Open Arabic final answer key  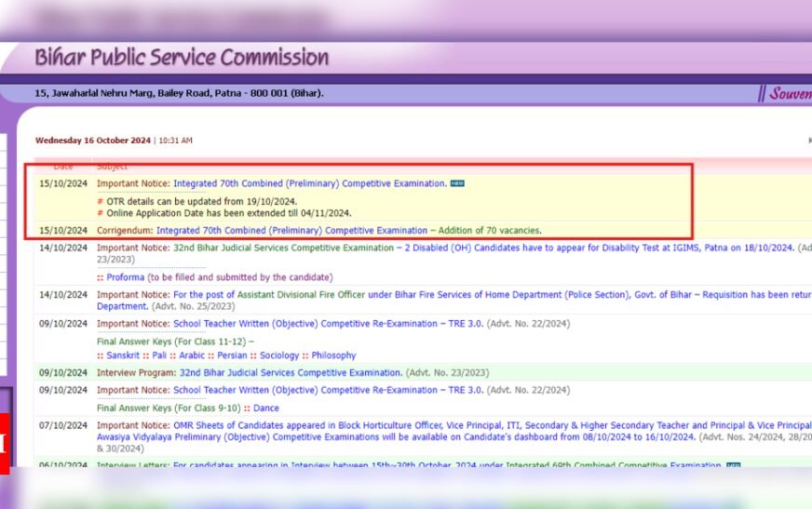pos(192,355)
